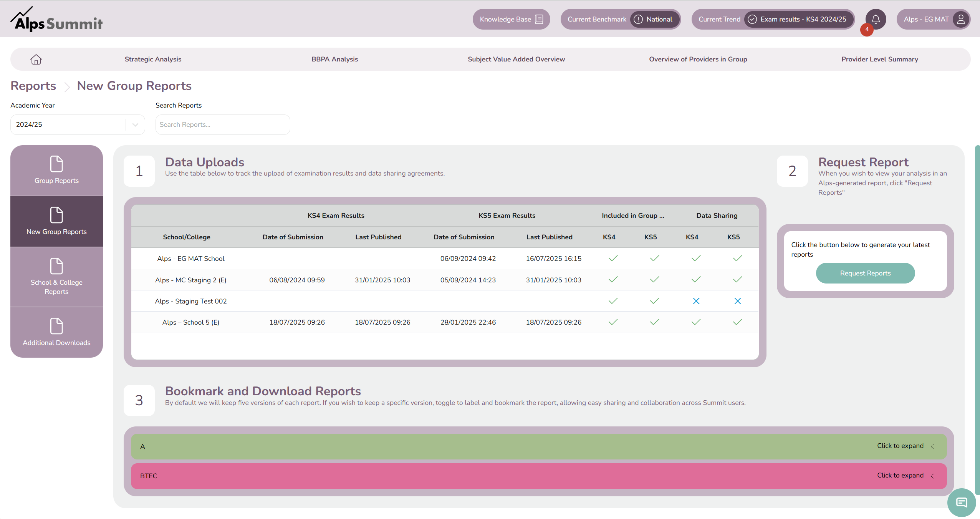980x519 pixels.
Task: Open Provider Level Summary tab
Action: tap(879, 59)
